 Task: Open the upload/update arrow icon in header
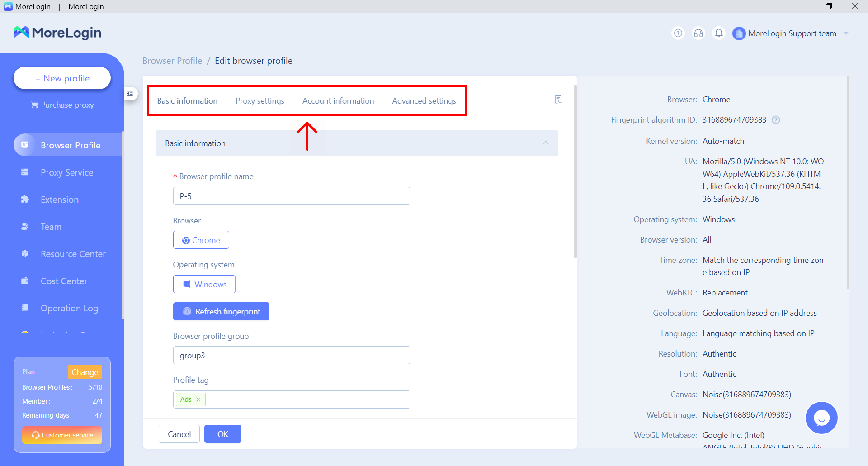click(678, 33)
